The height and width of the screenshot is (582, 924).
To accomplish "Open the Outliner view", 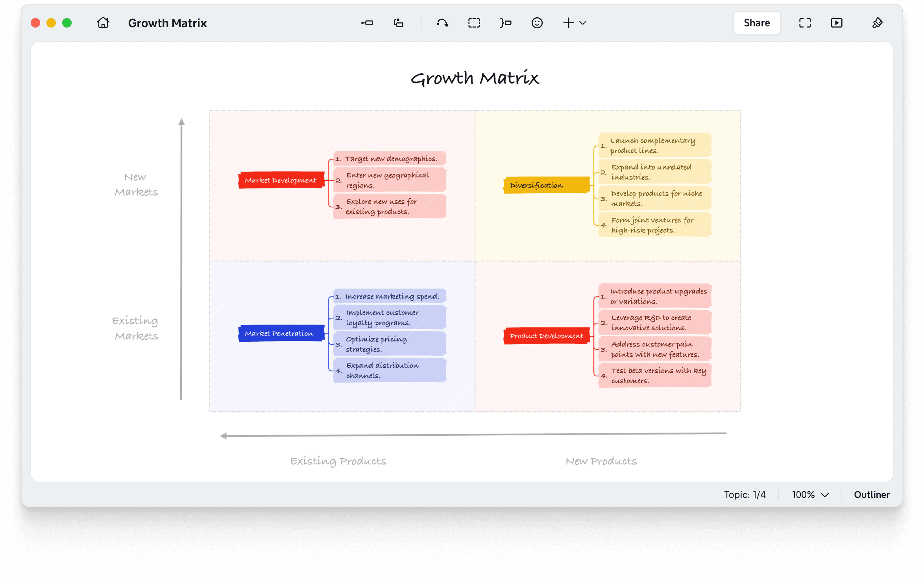I will (x=872, y=495).
